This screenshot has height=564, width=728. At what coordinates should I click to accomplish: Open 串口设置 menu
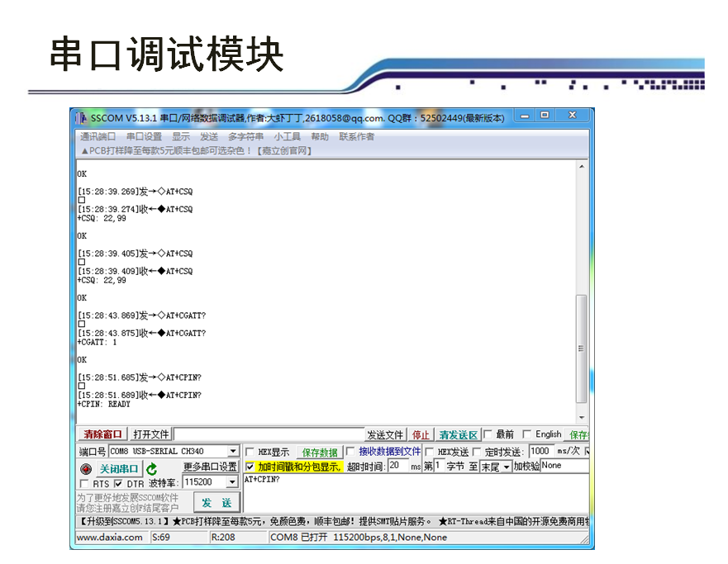[x=144, y=136]
